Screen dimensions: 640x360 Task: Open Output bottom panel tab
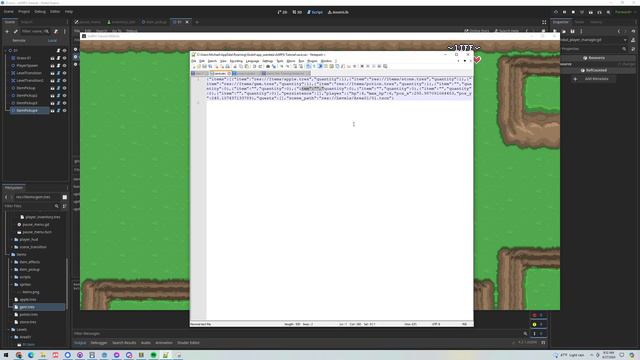coord(80,343)
